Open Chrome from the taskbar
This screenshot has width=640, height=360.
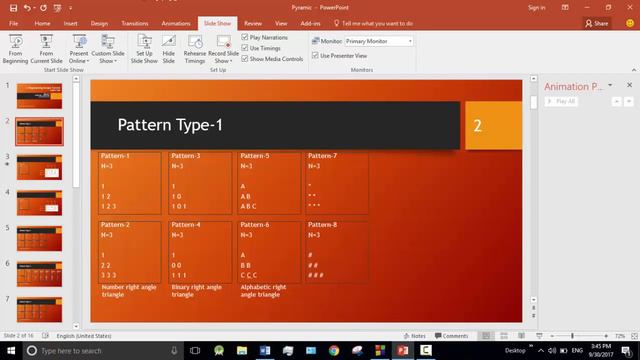click(x=334, y=351)
